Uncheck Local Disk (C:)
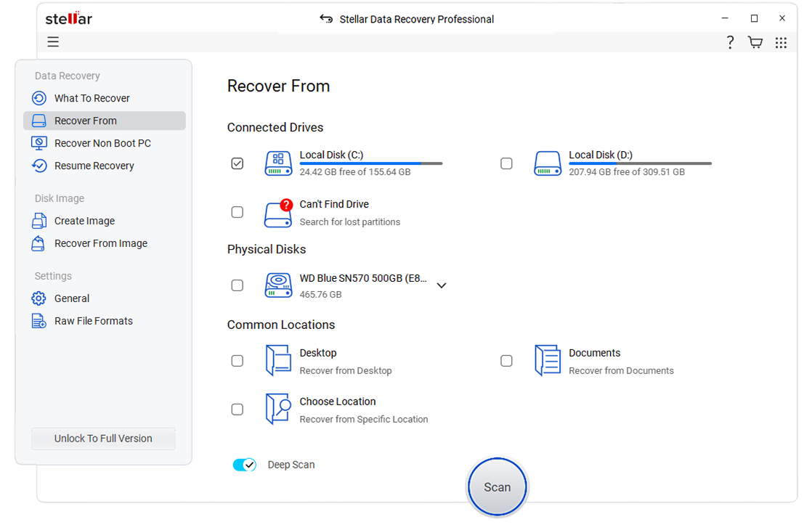The height and width of the screenshot is (525, 812). [237, 163]
